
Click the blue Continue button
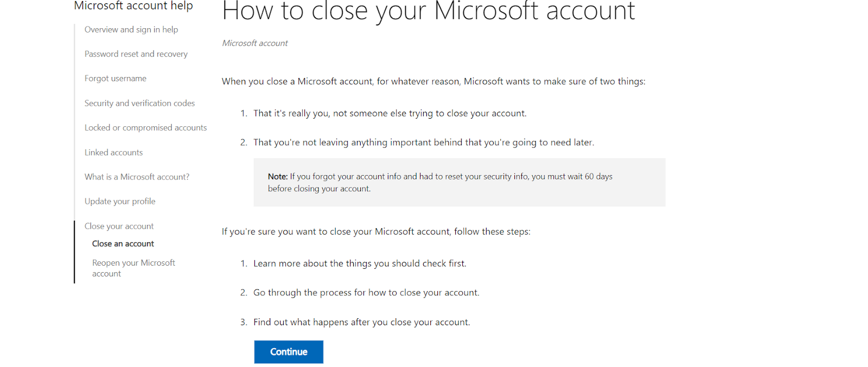[289, 352]
